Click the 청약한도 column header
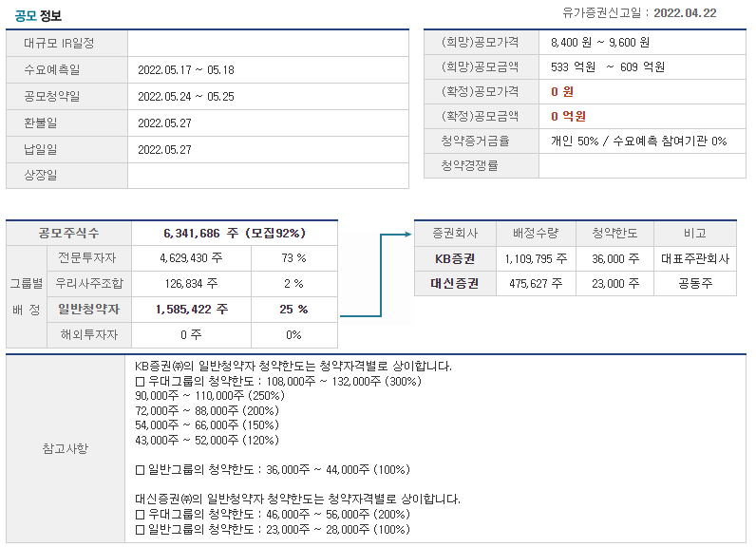Image resolution: width=756 pixels, height=547 pixels. (614, 234)
